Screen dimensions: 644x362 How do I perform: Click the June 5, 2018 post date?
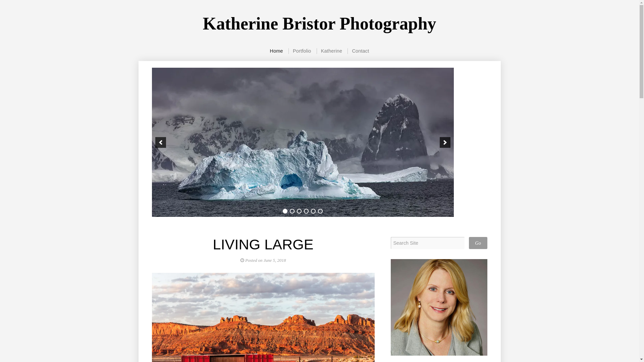[275, 260]
